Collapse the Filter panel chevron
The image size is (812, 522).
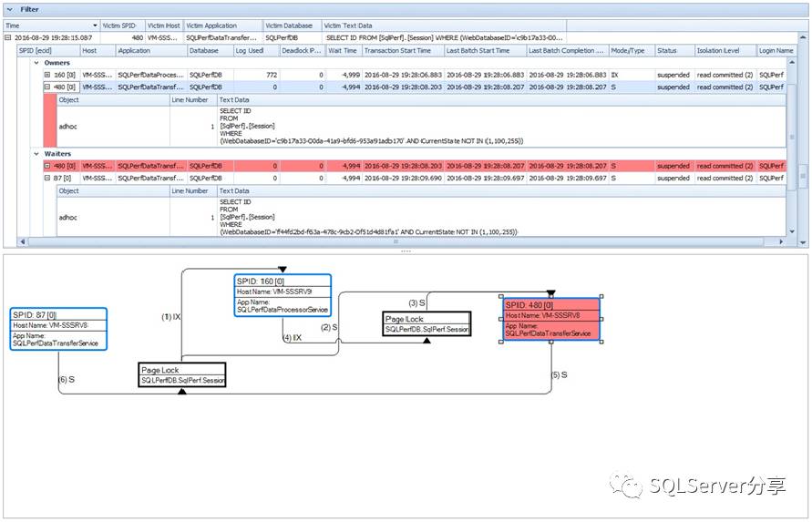pos(10,9)
